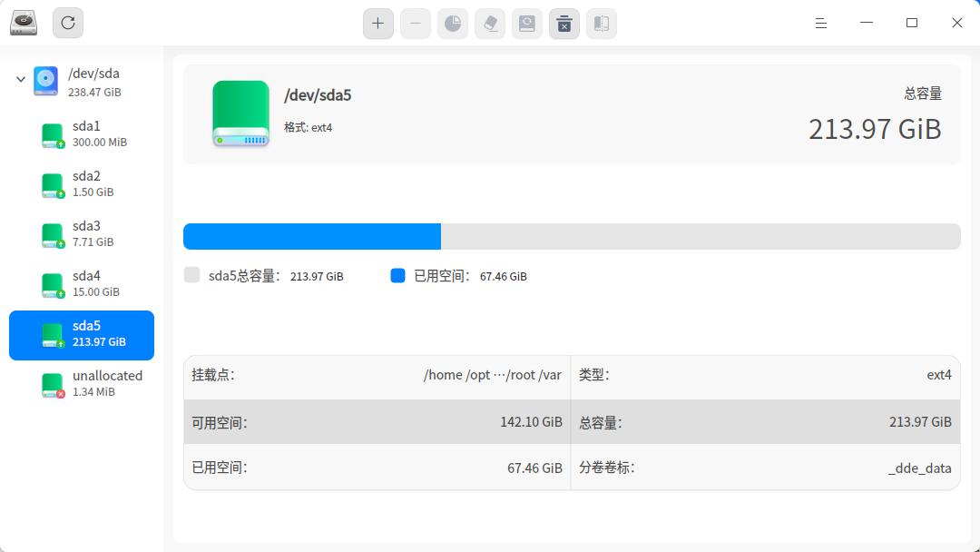Click the large 213.97 GiB total capacity value
The image size is (980, 552).
(x=875, y=130)
